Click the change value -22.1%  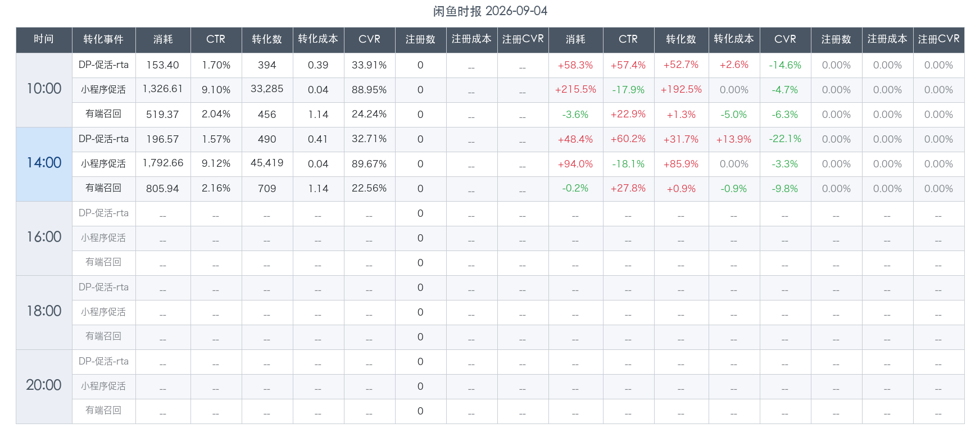click(x=785, y=139)
